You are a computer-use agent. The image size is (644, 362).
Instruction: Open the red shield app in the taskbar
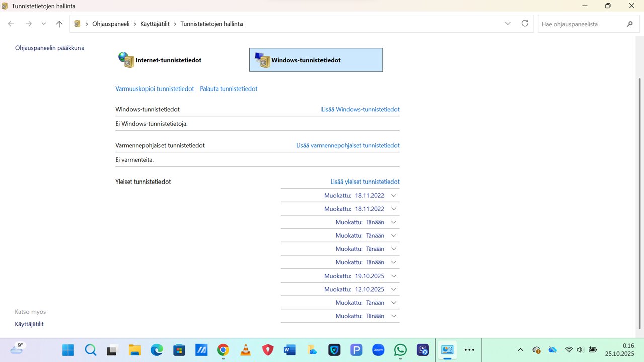(x=267, y=350)
